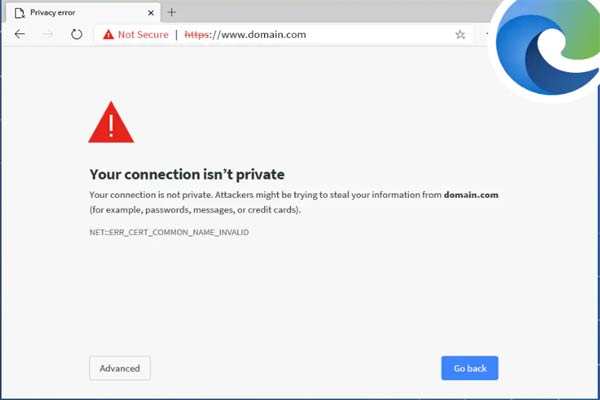
Task: Click the Not Secure label
Action: point(143,34)
